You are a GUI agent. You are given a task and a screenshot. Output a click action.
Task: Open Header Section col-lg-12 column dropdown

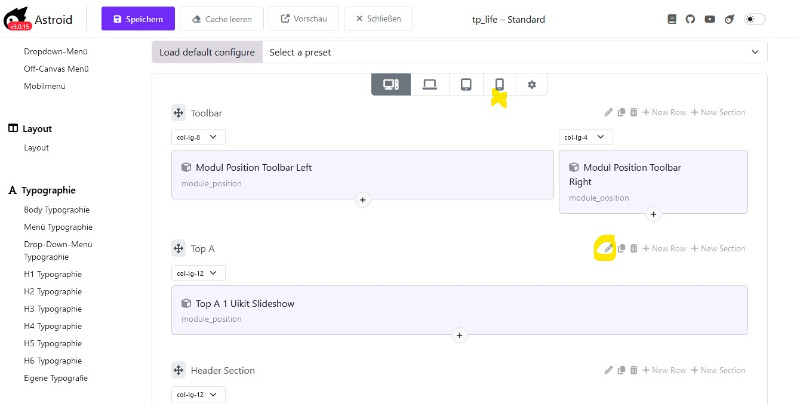pyautogui.click(x=198, y=394)
